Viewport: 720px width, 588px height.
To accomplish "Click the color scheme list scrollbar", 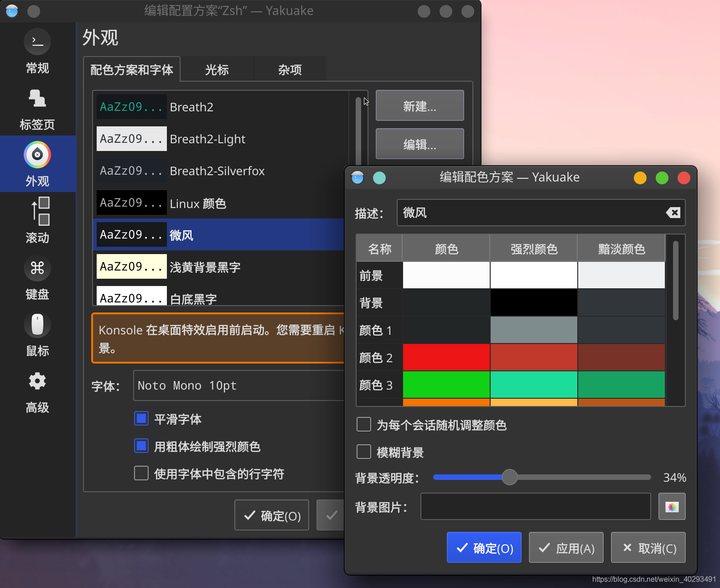I will [x=358, y=132].
